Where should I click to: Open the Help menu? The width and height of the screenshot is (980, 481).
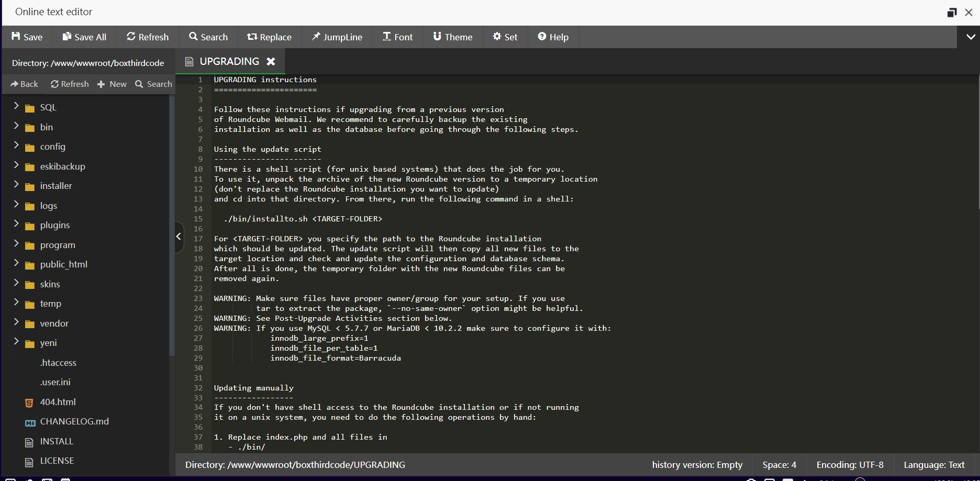click(553, 37)
